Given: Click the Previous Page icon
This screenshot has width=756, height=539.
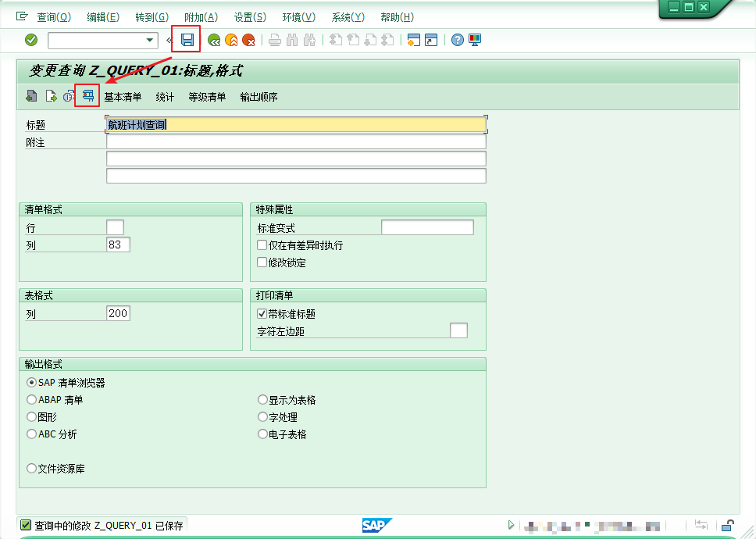Looking at the screenshot, I should pyautogui.click(x=353, y=40).
